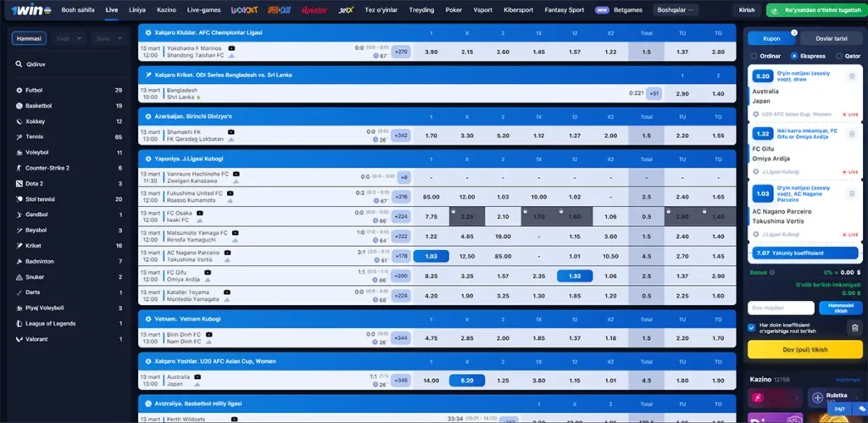Toggle always accept odds changes checkbox
This screenshot has height=423, width=868.
pyautogui.click(x=751, y=327)
